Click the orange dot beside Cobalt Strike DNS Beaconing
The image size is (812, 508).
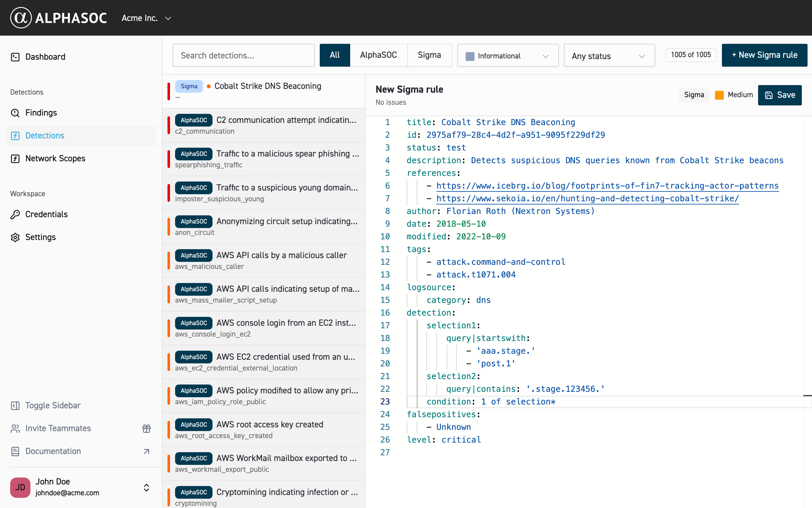209,86
